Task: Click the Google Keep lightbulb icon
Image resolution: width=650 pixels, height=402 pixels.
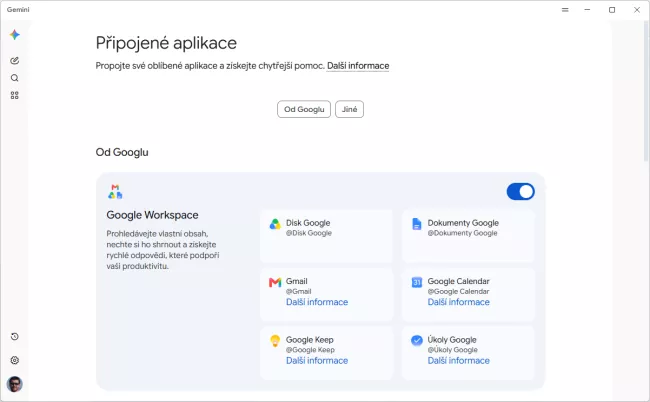Action: pos(275,341)
